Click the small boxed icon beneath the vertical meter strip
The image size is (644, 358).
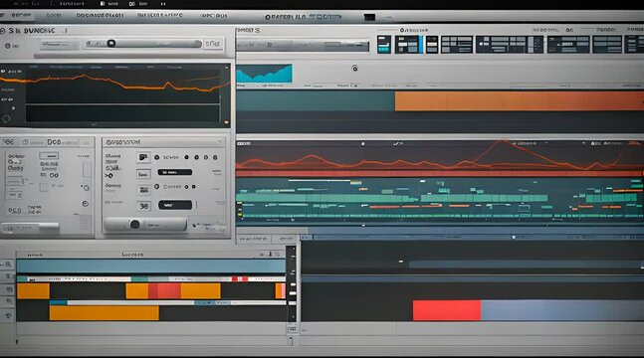(x=292, y=329)
